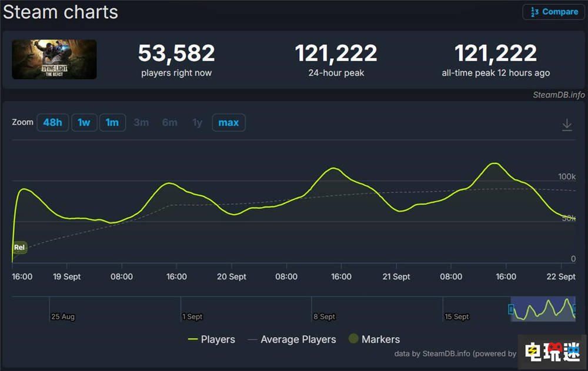
Task: Click the highlighted navigator selection window
Action: [x=543, y=309]
